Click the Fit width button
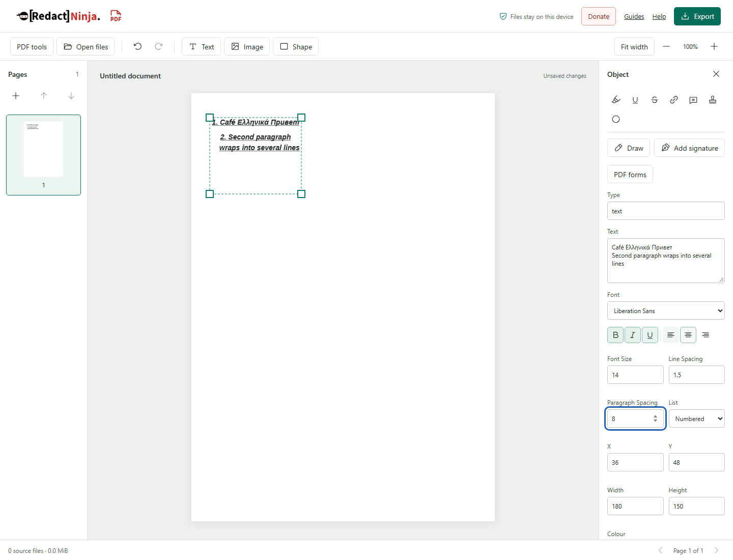This screenshot has height=560, width=733. [x=634, y=46]
